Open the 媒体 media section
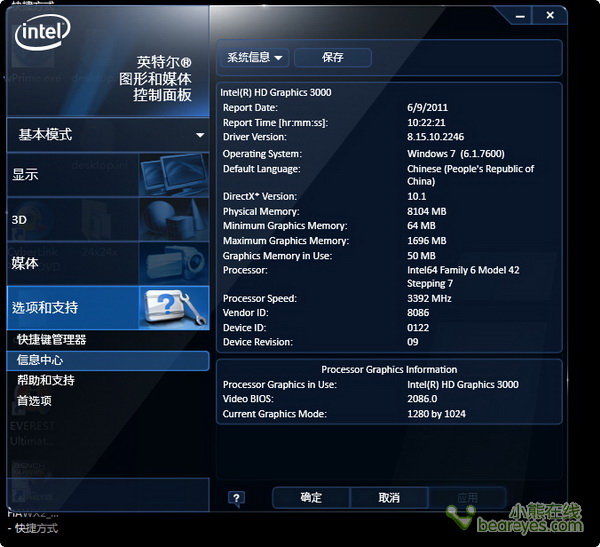This screenshot has height=547, width=600. tap(108, 263)
